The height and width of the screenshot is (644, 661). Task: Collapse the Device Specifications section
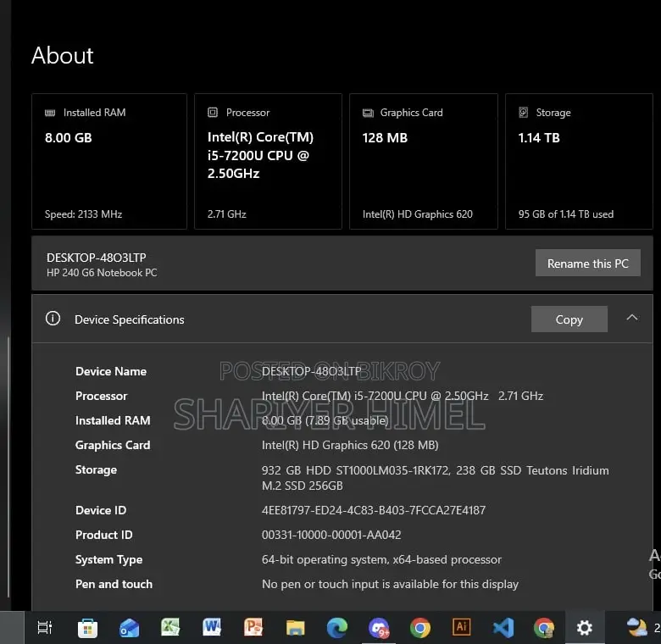631,318
